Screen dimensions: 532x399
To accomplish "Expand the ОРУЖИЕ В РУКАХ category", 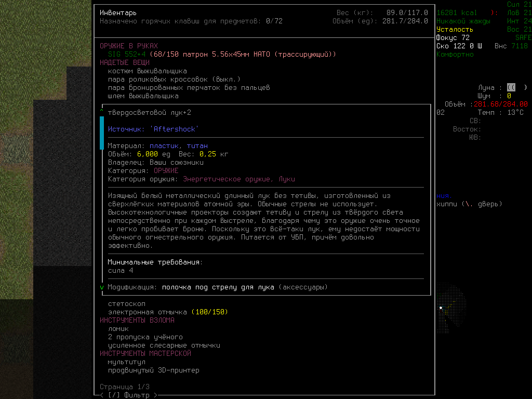I will (x=129, y=46).
